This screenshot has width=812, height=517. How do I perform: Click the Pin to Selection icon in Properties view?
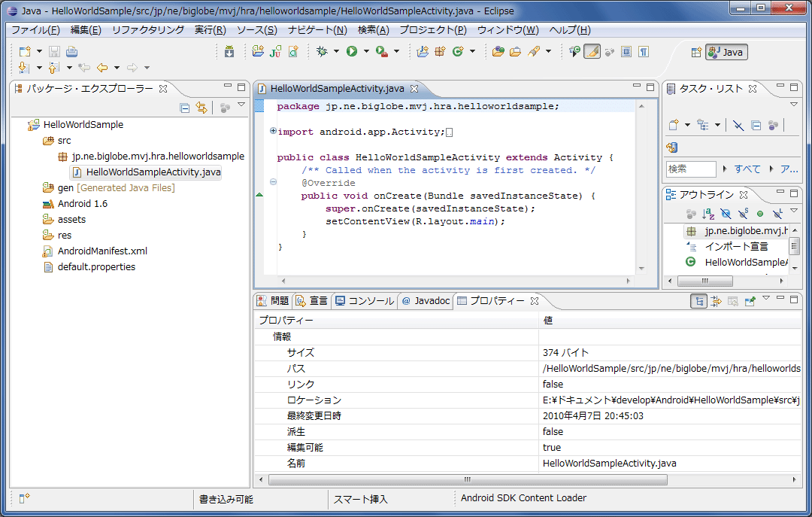pyautogui.click(x=750, y=301)
